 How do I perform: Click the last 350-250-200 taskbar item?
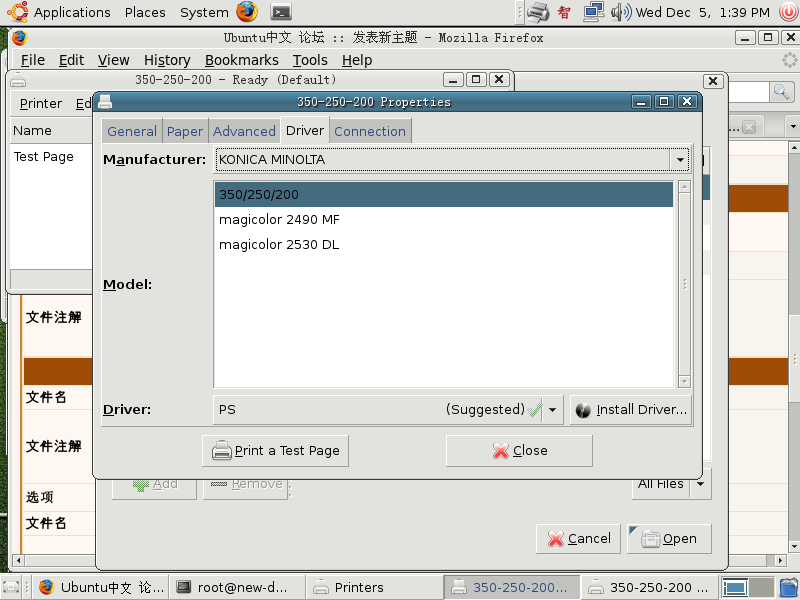pyautogui.click(x=649, y=587)
